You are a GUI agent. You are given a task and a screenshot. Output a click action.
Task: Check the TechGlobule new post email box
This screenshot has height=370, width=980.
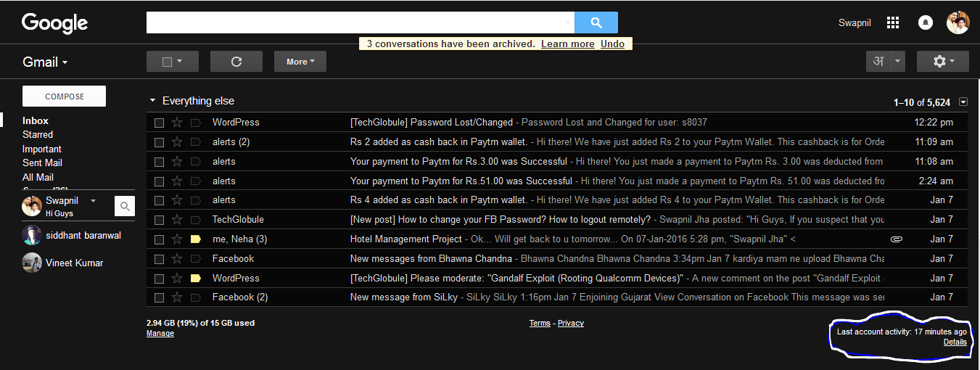click(x=159, y=220)
